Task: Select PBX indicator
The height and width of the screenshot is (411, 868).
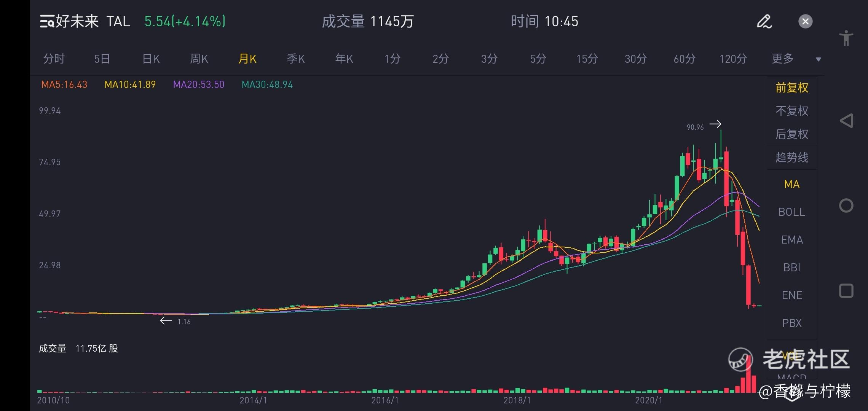Action: point(792,323)
